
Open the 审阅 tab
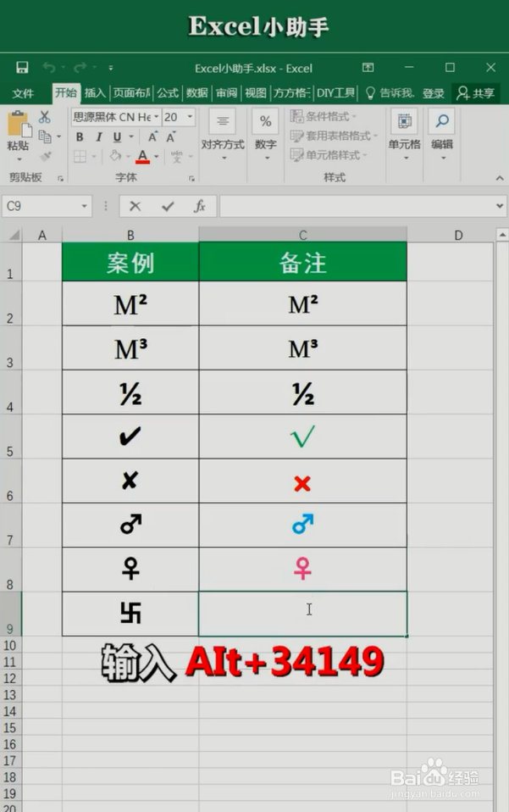click(x=226, y=92)
